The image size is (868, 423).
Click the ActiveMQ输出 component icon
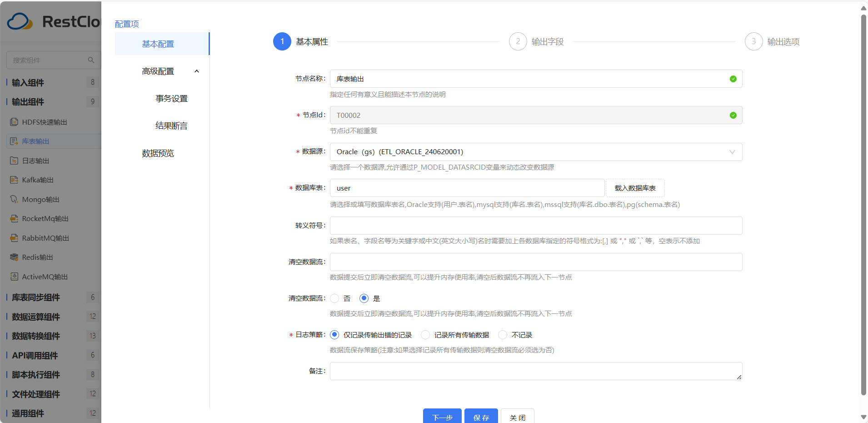pos(14,277)
